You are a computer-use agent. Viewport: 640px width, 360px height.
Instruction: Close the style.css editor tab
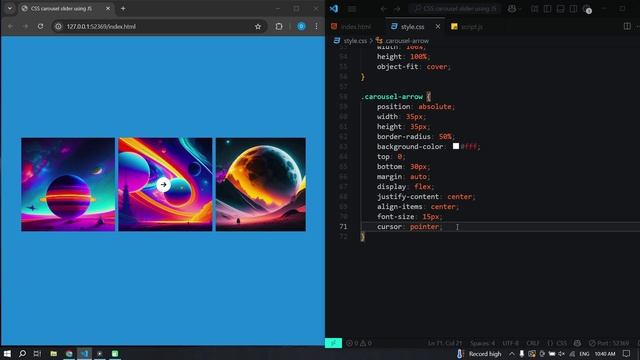[x=438, y=27]
